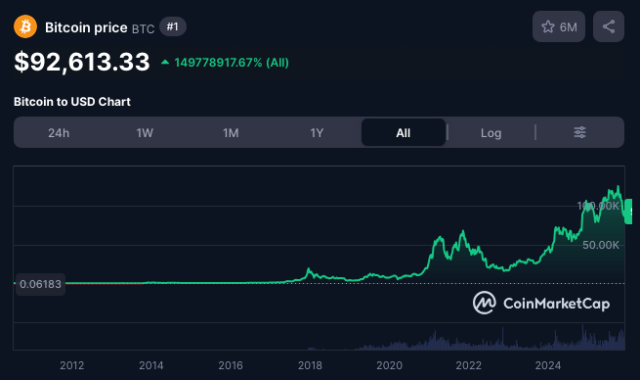Image resolution: width=640 pixels, height=380 pixels.
Task: Click the 149778917.67% (All) change text
Action: pos(231,62)
